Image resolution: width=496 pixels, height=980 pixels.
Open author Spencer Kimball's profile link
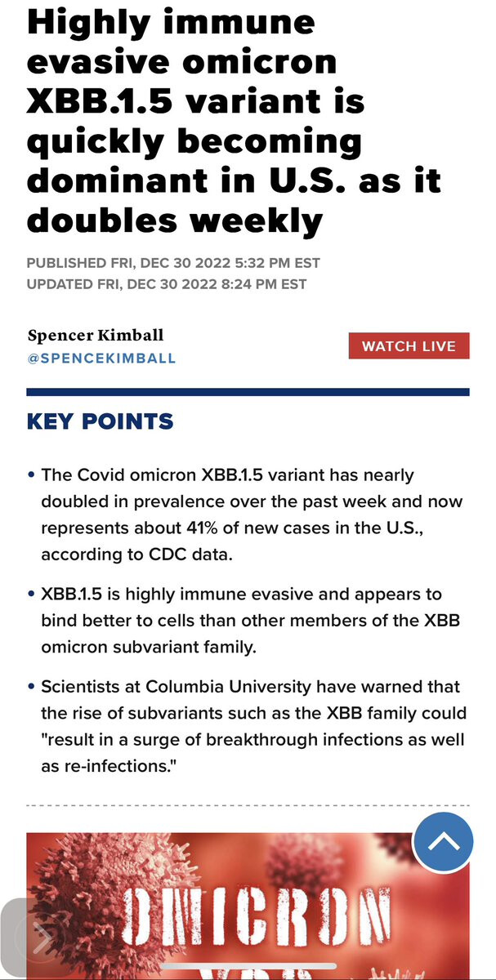click(x=96, y=335)
